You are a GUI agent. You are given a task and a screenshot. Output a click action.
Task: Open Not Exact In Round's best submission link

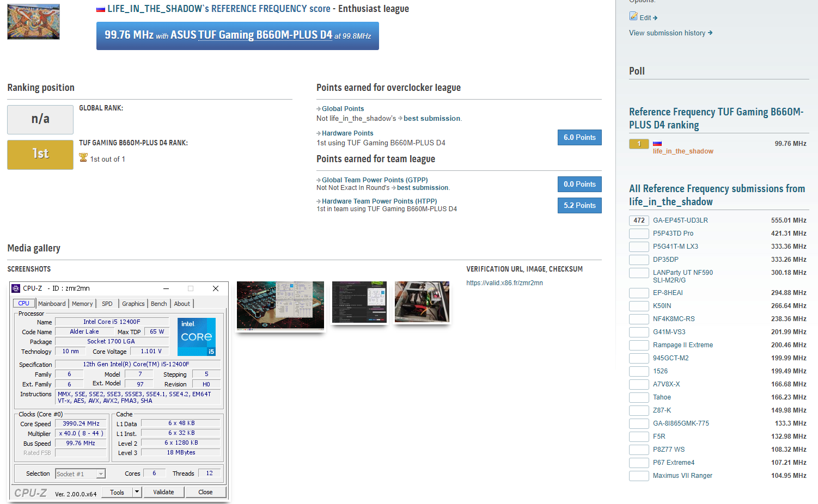(423, 188)
